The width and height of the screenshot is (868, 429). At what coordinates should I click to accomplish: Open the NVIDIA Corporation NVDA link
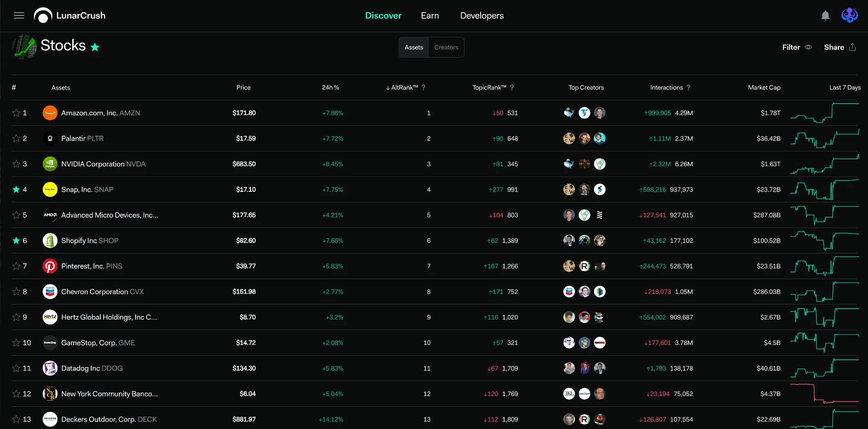click(104, 164)
